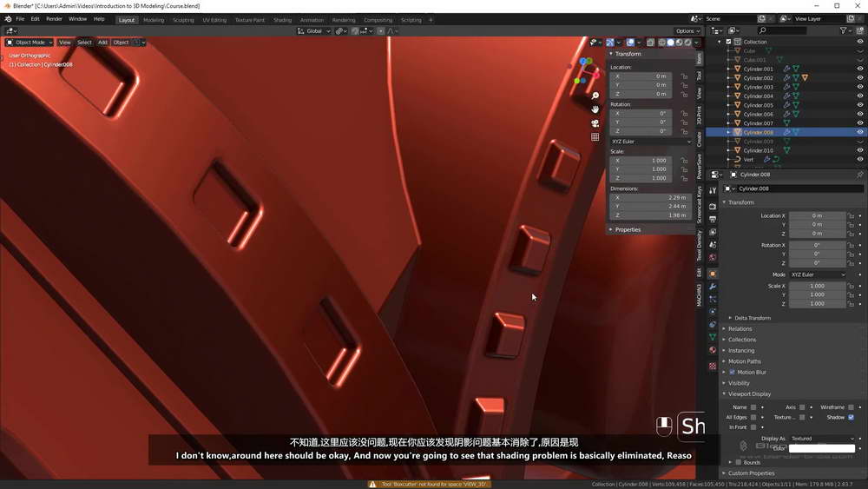Image resolution: width=868 pixels, height=489 pixels.
Task: Open the Tool tab in the sidebar
Action: (699, 76)
